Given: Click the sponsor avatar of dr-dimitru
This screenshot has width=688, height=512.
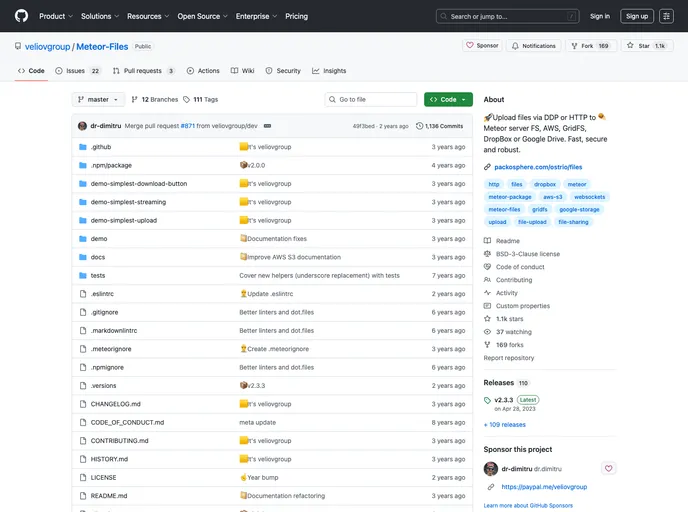Looking at the screenshot, I should [491, 469].
